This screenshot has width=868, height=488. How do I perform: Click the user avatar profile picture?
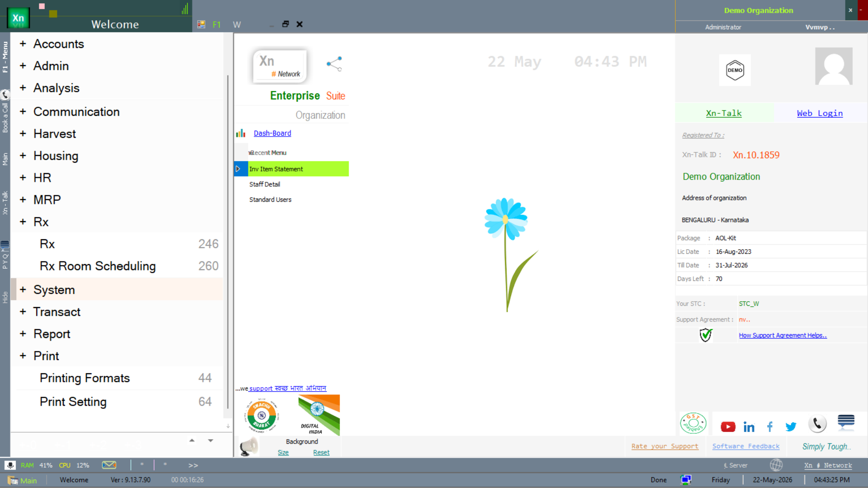point(834,66)
